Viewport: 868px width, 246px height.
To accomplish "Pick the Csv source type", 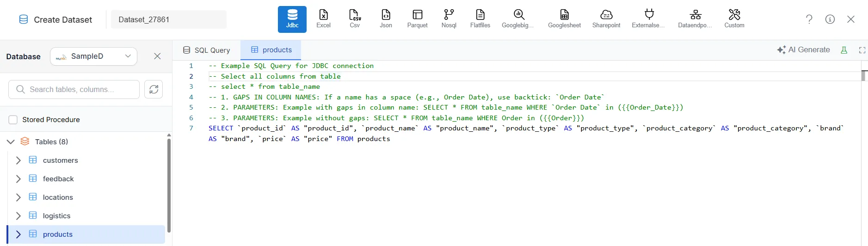I will pos(355,19).
